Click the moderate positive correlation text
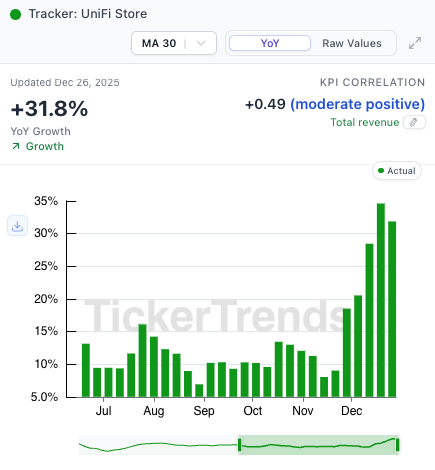This screenshot has height=470, width=435. 358,104
